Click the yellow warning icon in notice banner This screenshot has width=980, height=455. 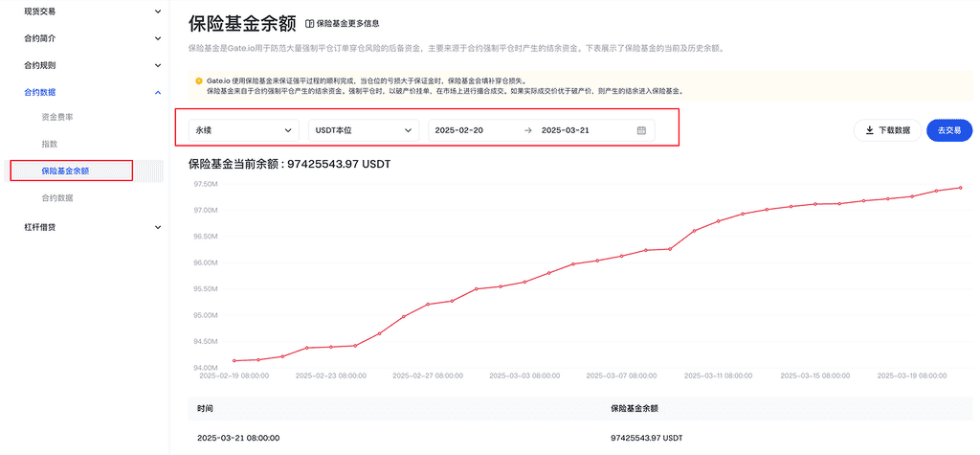coord(198,81)
